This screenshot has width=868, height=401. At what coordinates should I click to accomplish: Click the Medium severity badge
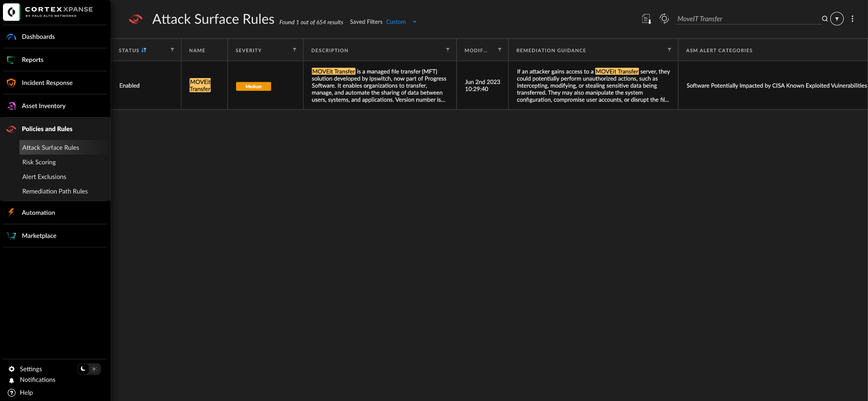pyautogui.click(x=253, y=86)
